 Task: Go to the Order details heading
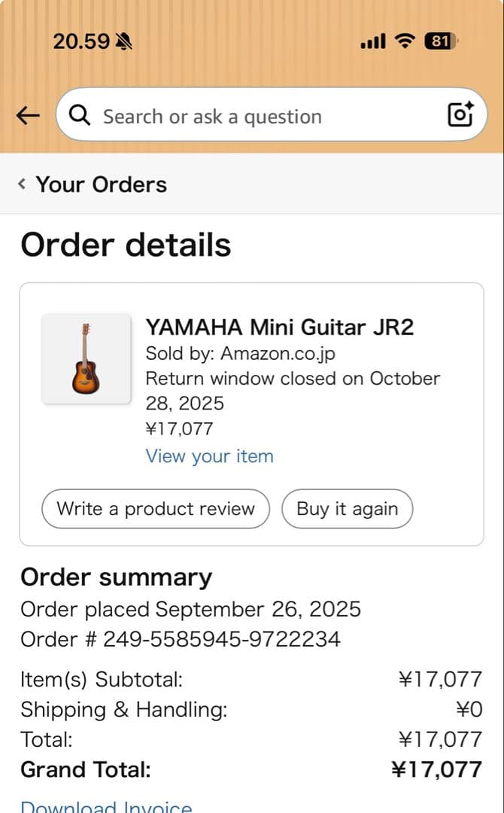point(126,244)
